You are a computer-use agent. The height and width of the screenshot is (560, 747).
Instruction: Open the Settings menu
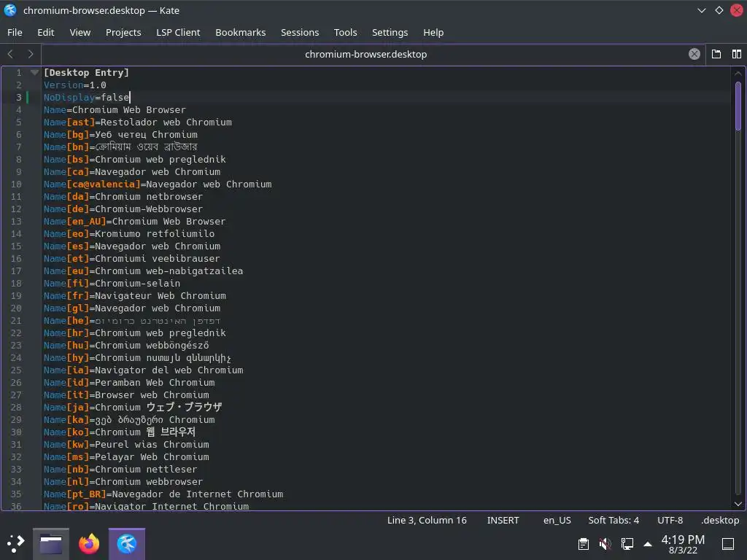tap(390, 32)
